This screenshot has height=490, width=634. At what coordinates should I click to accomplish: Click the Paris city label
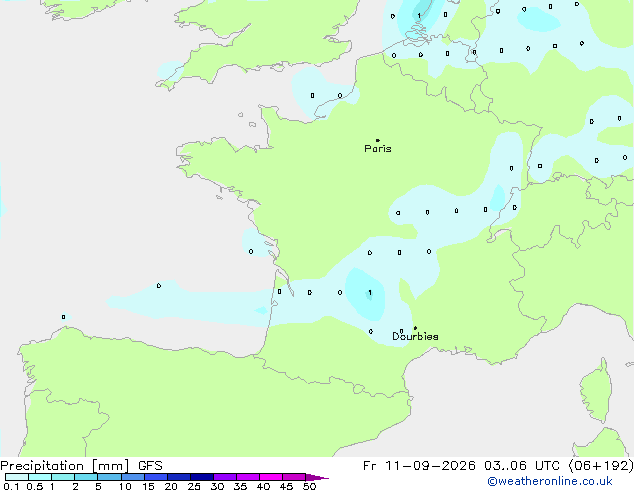[378, 149]
